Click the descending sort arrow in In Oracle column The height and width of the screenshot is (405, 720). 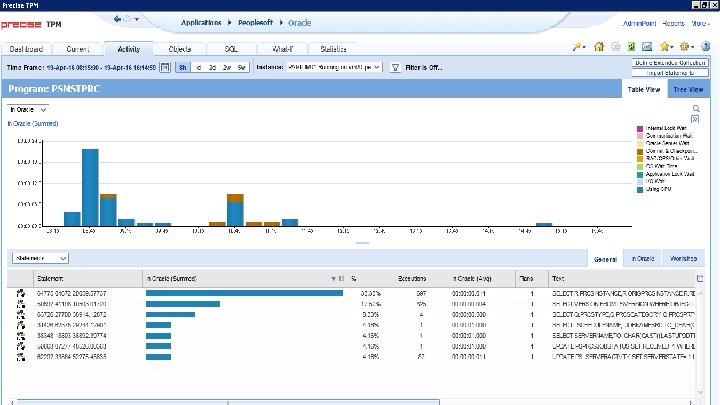click(333, 279)
